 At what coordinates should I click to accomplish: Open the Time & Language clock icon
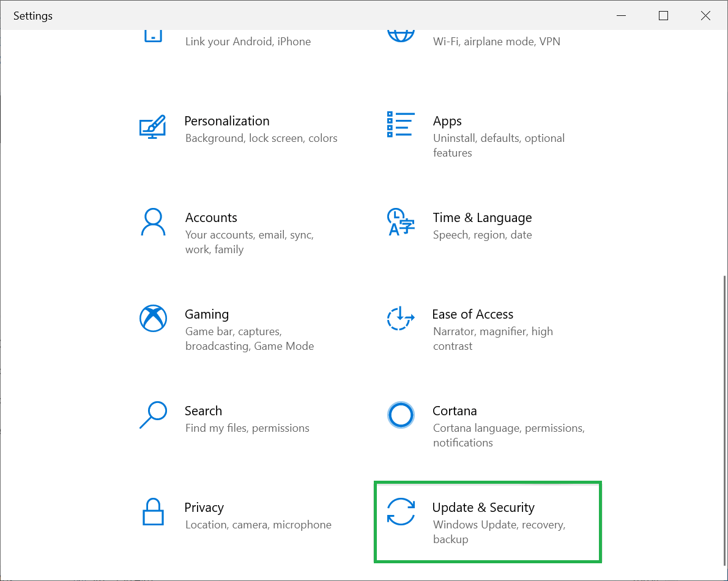(401, 222)
